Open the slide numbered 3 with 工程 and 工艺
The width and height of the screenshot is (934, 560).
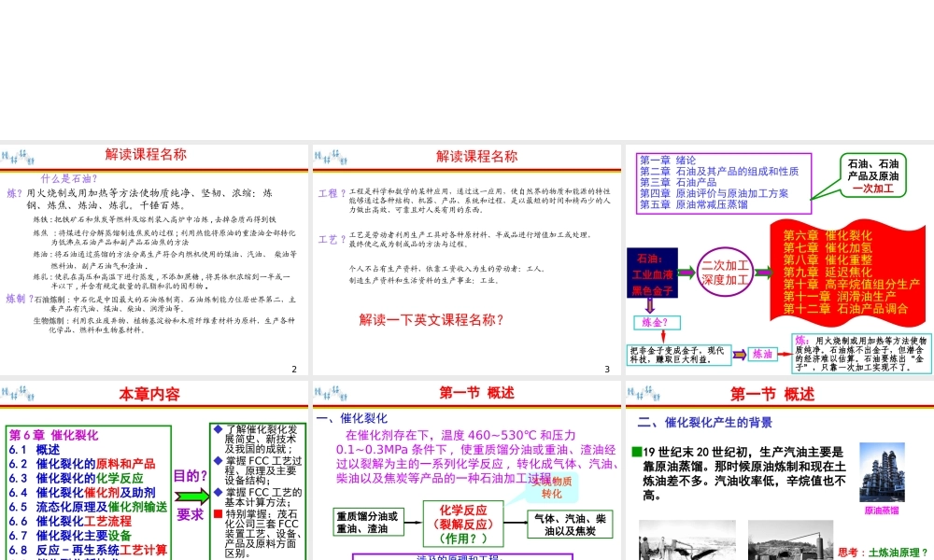pyautogui.click(x=466, y=259)
